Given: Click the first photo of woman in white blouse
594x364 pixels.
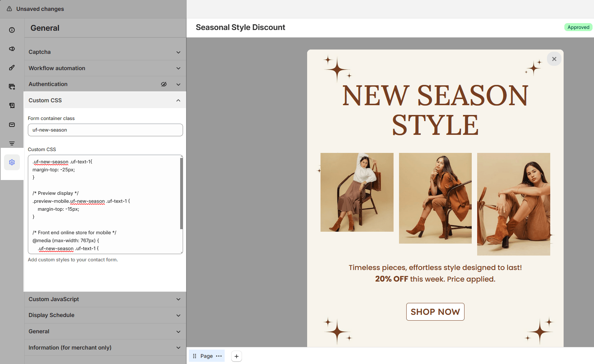Looking at the screenshot, I should click(357, 192).
